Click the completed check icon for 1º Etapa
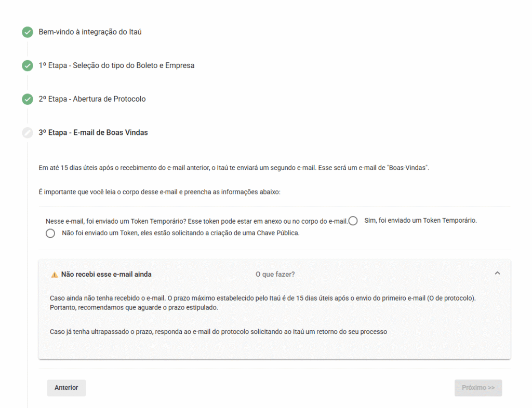 pyautogui.click(x=28, y=66)
